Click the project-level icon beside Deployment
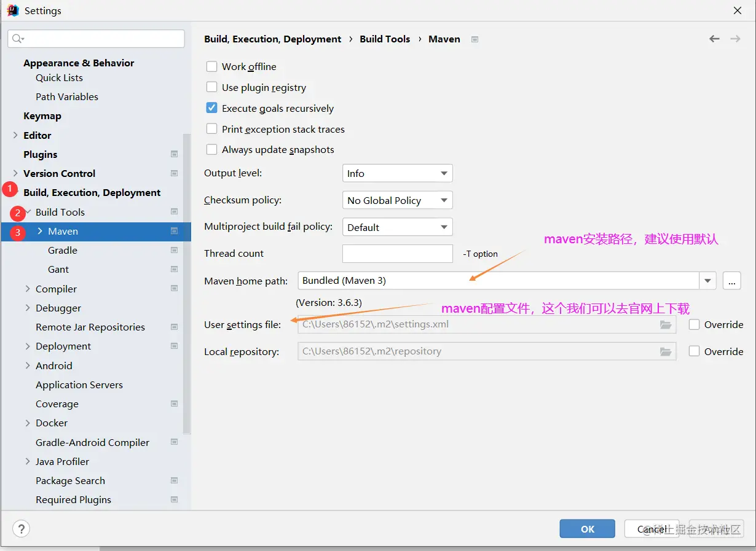 pyautogui.click(x=175, y=346)
